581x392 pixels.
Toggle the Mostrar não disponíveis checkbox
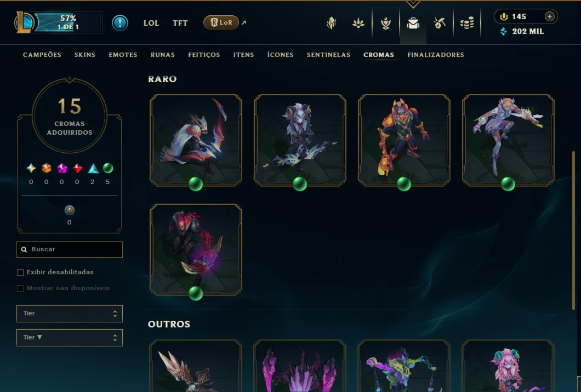pyautogui.click(x=20, y=289)
